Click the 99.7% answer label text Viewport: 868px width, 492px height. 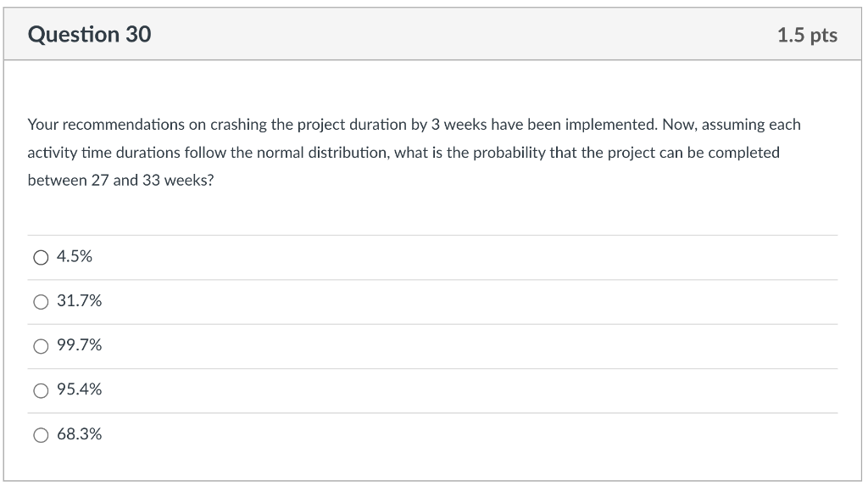click(x=79, y=345)
